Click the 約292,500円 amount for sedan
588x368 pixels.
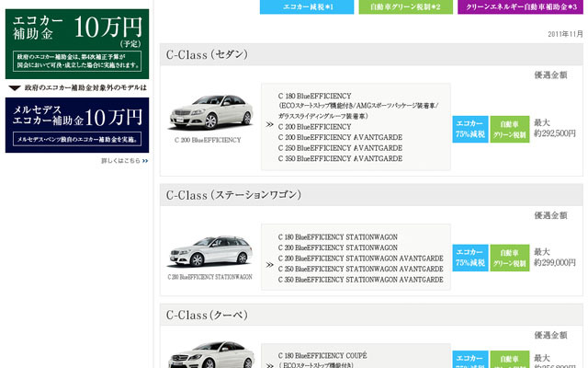click(x=555, y=133)
